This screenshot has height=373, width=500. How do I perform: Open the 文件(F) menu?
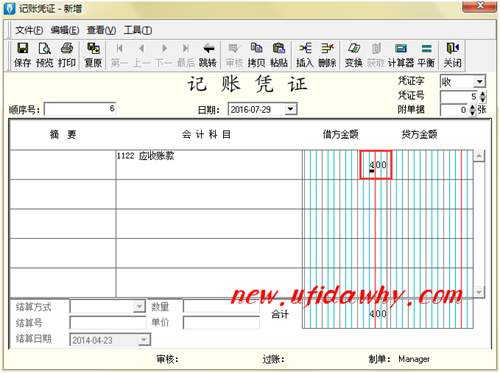(x=29, y=30)
